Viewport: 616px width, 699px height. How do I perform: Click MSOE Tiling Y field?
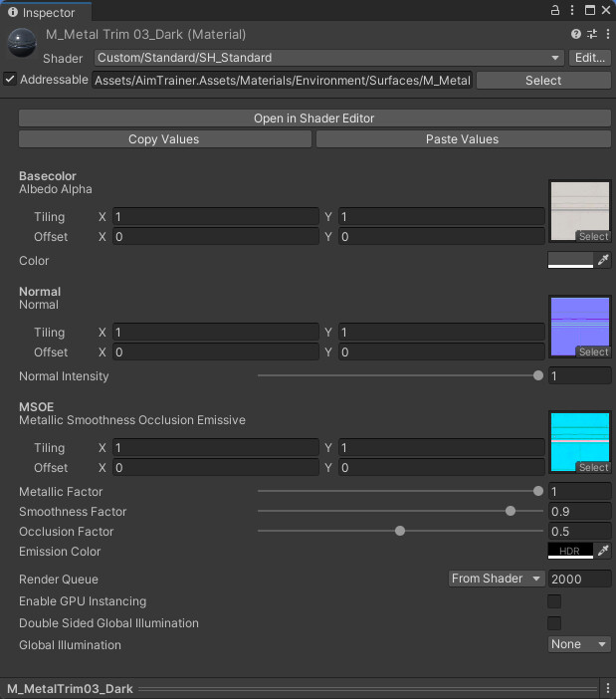[442, 447]
